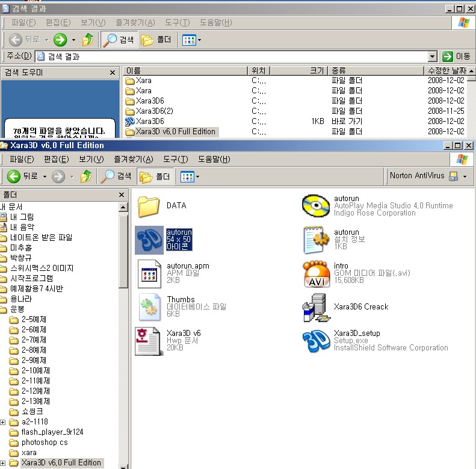Open 편집(E) menu in Xara3D window

click(57, 159)
